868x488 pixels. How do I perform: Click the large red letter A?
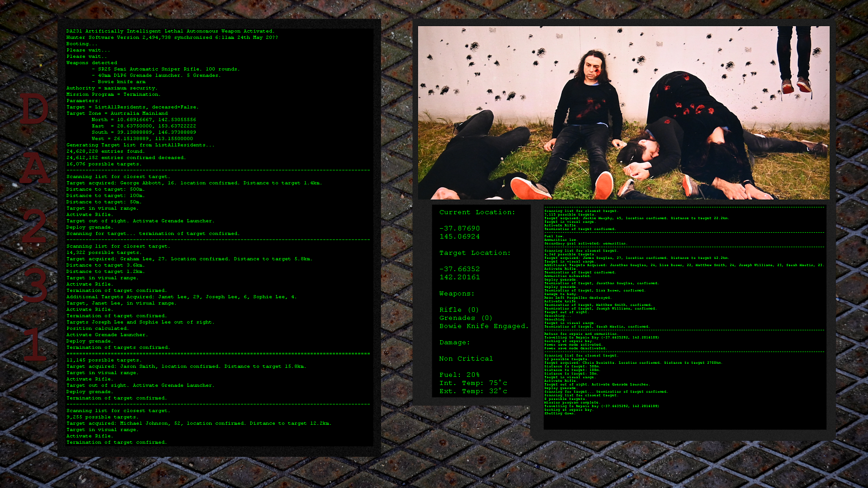tap(35, 168)
